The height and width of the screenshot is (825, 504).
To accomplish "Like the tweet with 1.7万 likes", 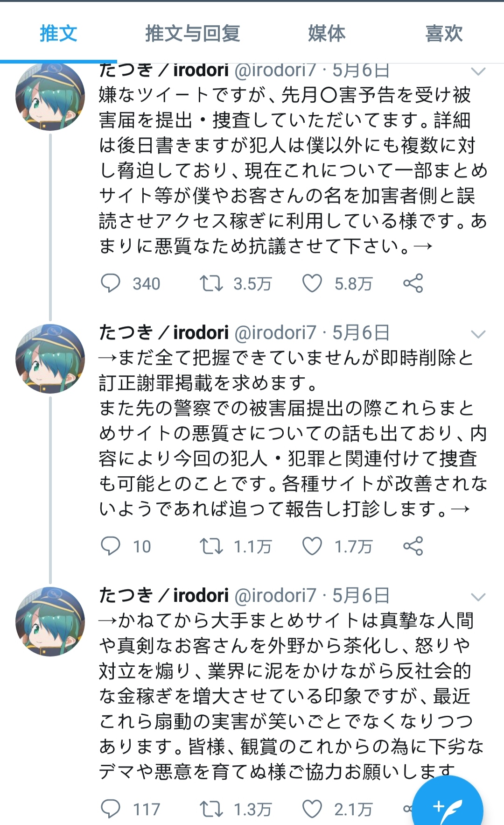I will point(312,546).
